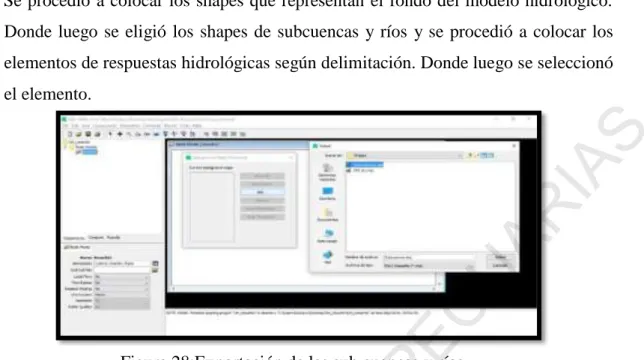Open the Compute menu
Image resolution: width=644 pixels, height=360 pixels.
[152, 126]
